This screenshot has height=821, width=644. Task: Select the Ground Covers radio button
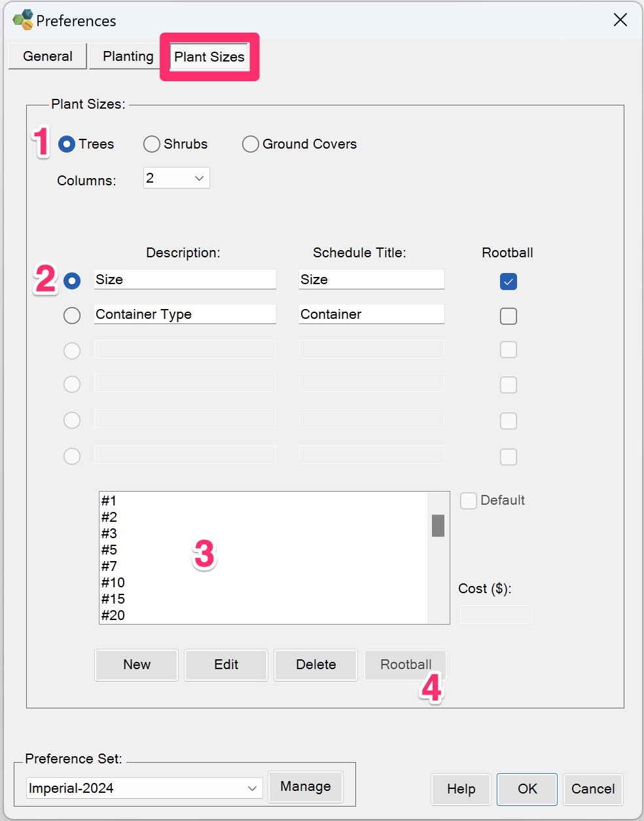coord(251,144)
